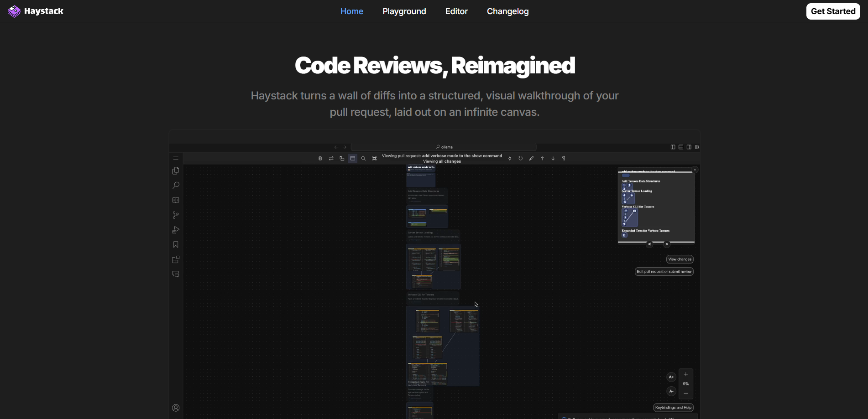The height and width of the screenshot is (419, 868).
Task: Click the refresh icon in the canvas toolbar
Action: pyautogui.click(x=520, y=159)
